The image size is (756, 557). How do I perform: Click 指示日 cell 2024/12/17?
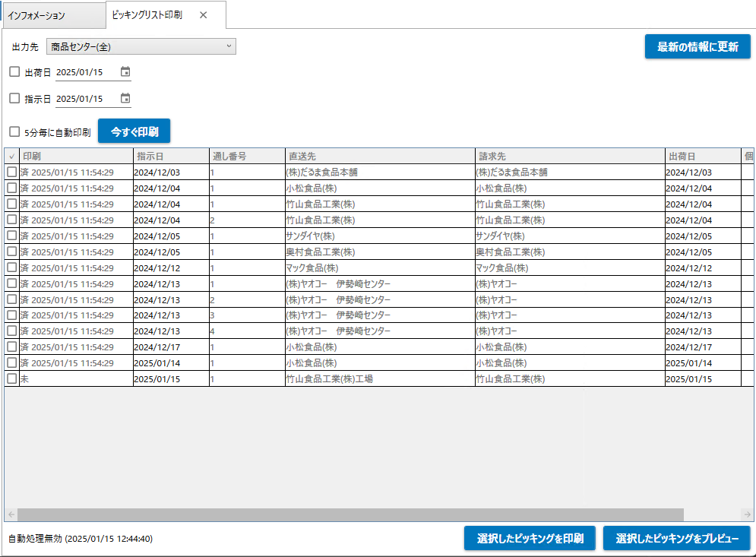click(x=171, y=347)
